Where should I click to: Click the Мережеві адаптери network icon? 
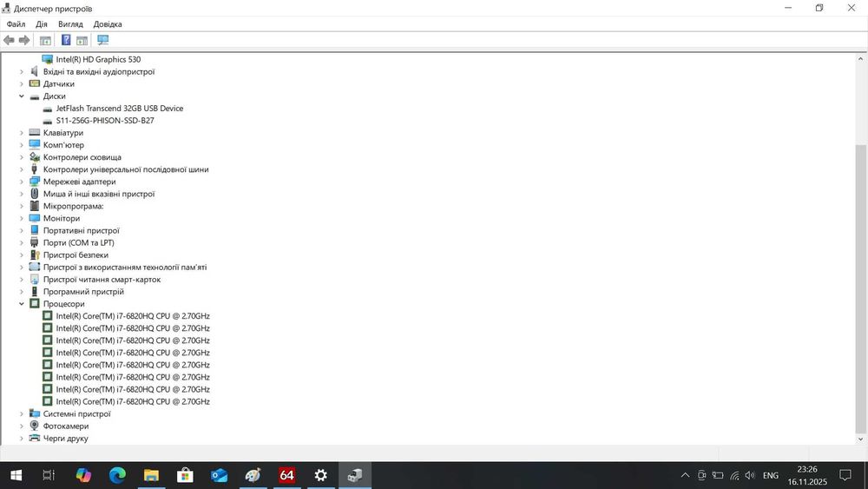(35, 181)
